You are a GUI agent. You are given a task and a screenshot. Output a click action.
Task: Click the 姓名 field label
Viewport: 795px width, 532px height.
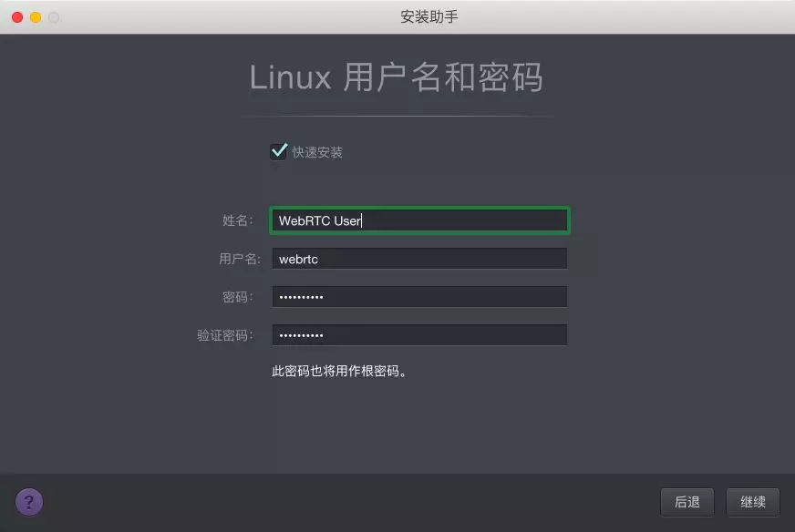click(x=237, y=220)
